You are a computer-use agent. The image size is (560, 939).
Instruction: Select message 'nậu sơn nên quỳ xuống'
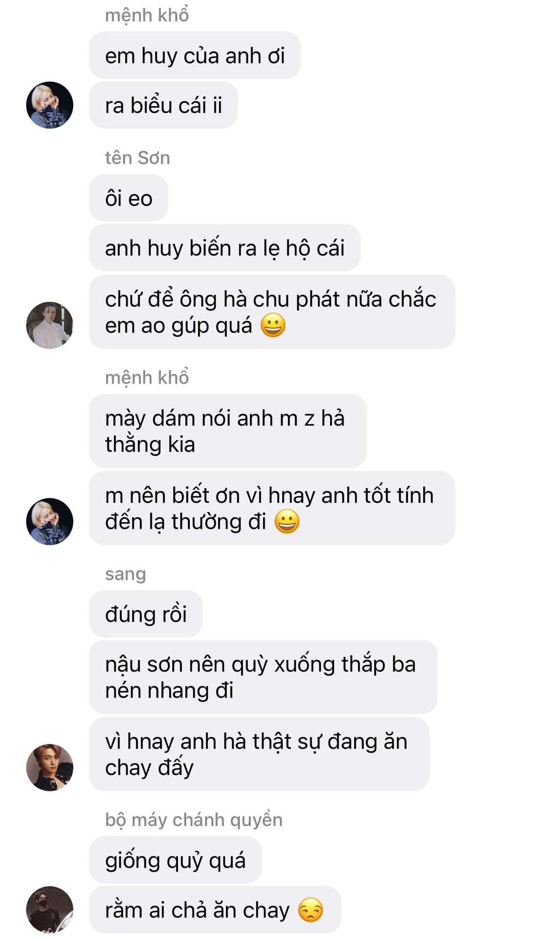[x=263, y=677]
